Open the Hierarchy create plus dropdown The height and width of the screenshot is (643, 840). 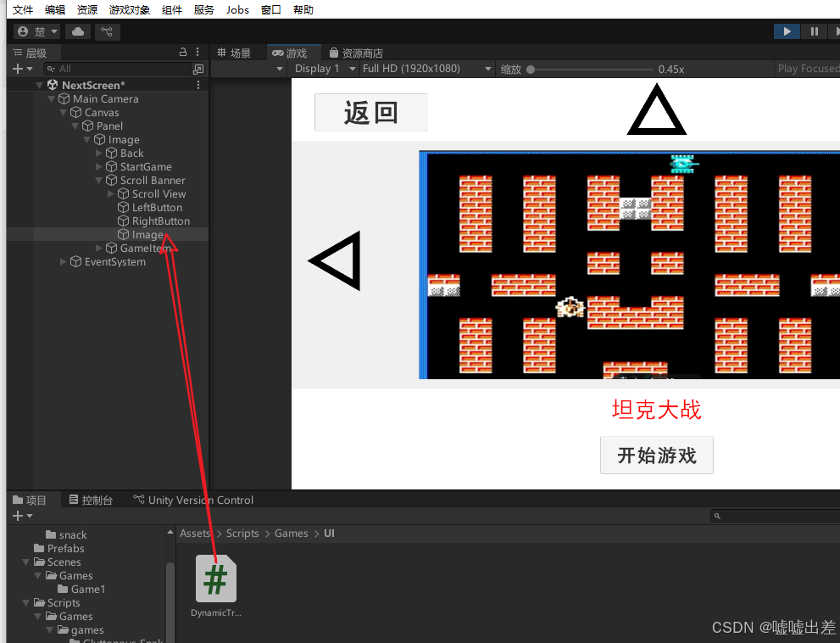pos(22,69)
